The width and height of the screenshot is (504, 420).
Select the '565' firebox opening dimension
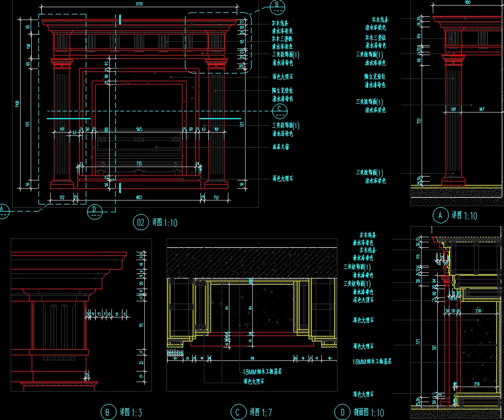point(139,129)
